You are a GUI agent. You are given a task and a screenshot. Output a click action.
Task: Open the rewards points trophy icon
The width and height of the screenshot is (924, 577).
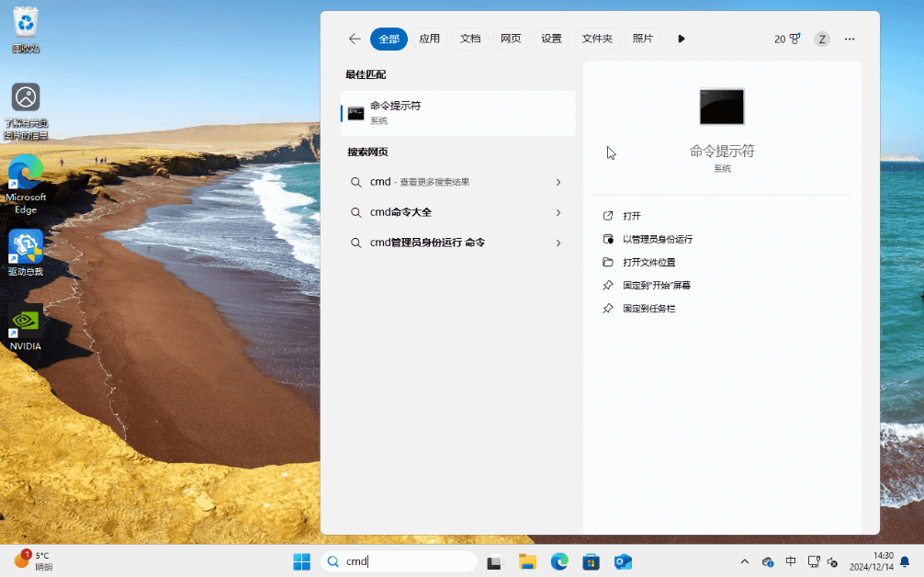pyautogui.click(x=794, y=39)
